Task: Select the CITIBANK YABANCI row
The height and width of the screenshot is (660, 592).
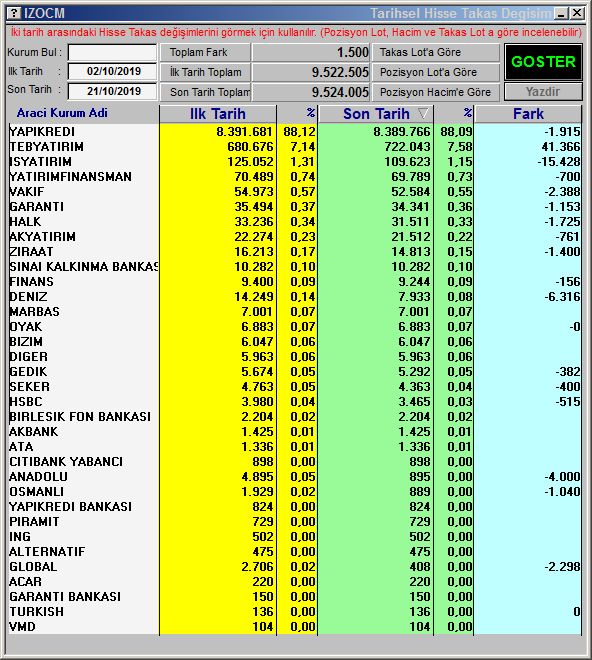Action: pos(295,462)
